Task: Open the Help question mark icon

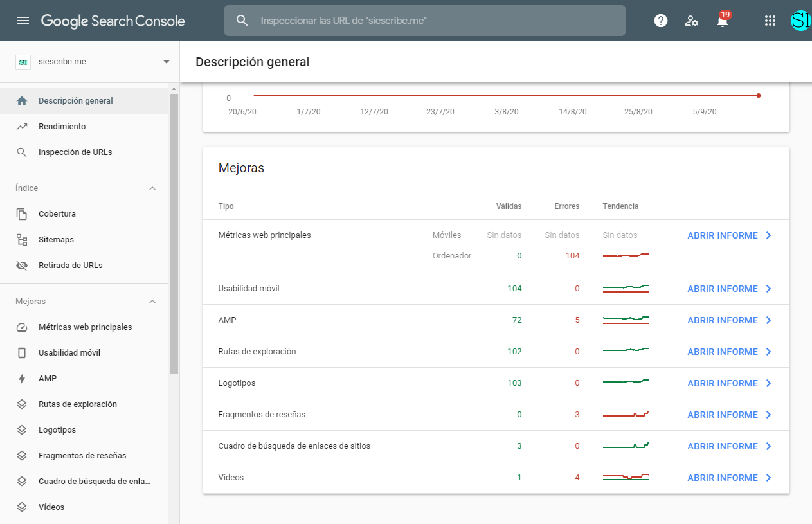Action: coord(661,21)
